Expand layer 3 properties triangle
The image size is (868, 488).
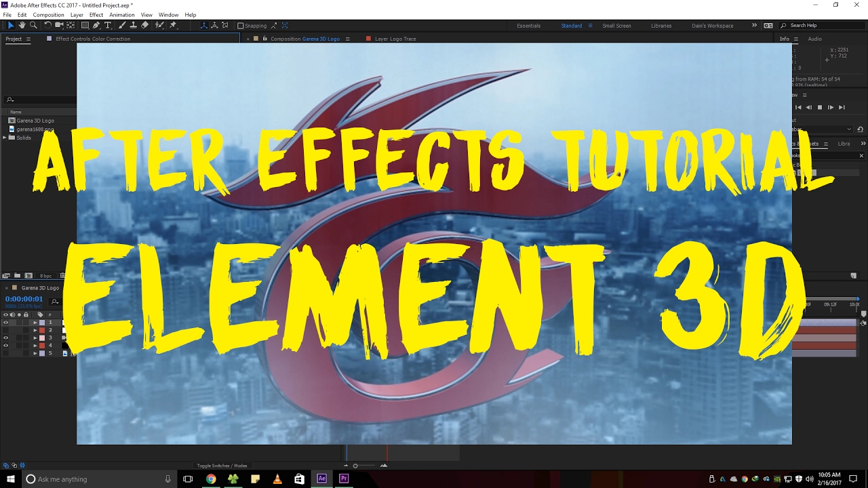click(35, 338)
